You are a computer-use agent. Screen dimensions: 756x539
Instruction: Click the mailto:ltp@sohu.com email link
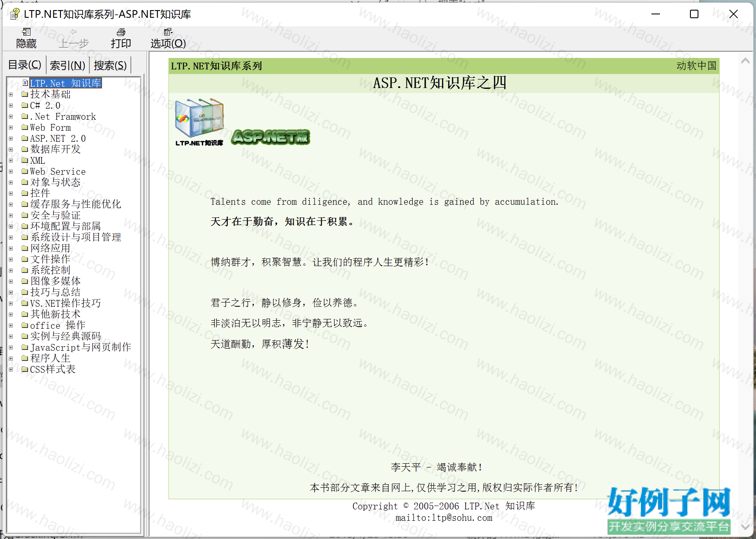pos(444,518)
